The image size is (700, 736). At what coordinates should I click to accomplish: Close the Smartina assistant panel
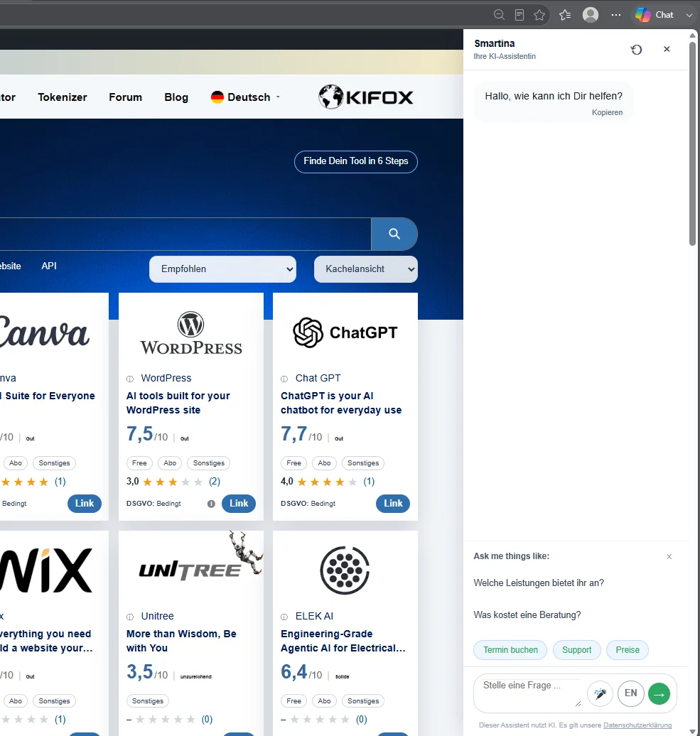point(667,49)
